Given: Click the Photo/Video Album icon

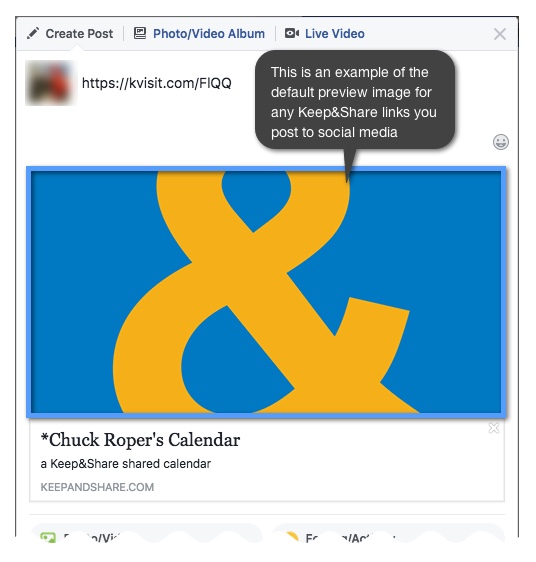Looking at the screenshot, I should [x=140, y=33].
